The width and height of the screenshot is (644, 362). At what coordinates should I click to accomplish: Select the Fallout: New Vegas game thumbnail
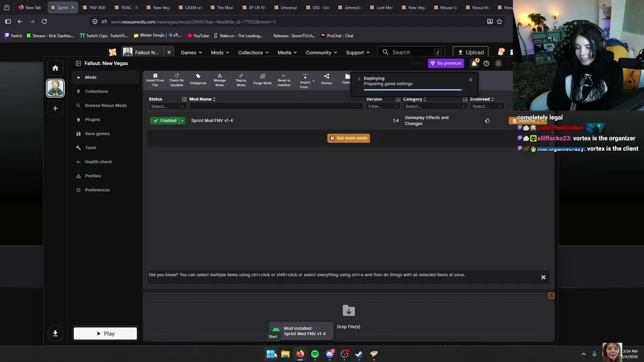[55, 88]
